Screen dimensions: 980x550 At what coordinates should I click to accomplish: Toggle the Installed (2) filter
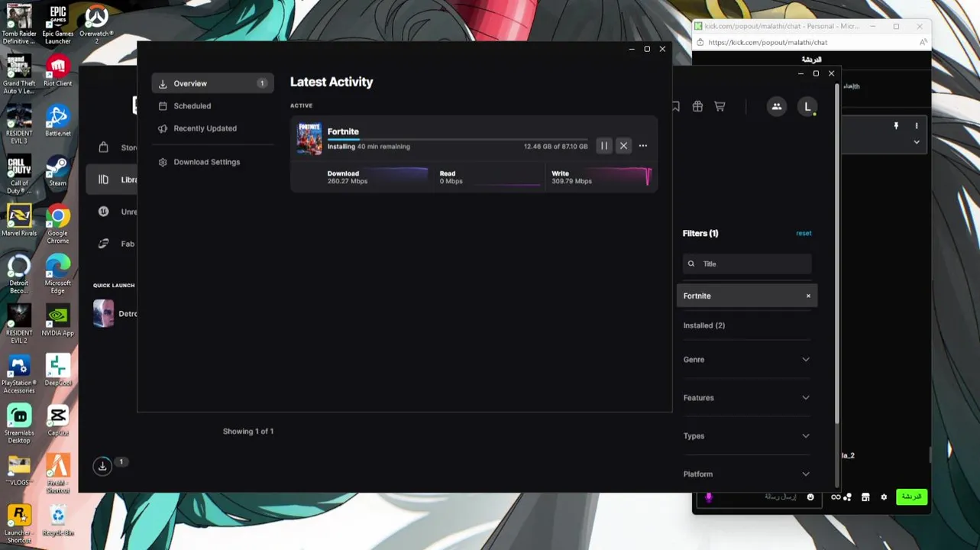[x=704, y=325]
